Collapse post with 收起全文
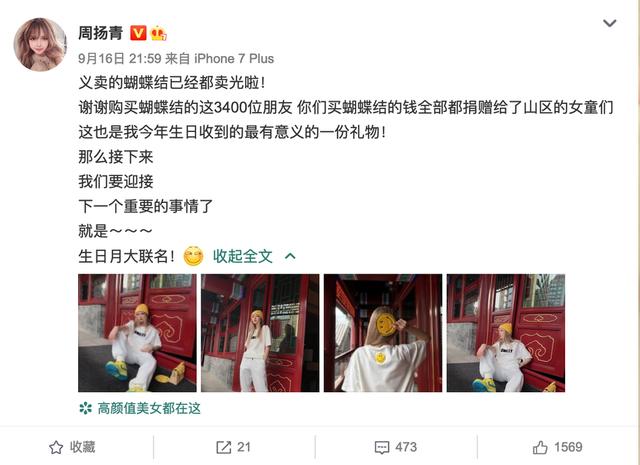The width and height of the screenshot is (640, 465). pos(242,256)
